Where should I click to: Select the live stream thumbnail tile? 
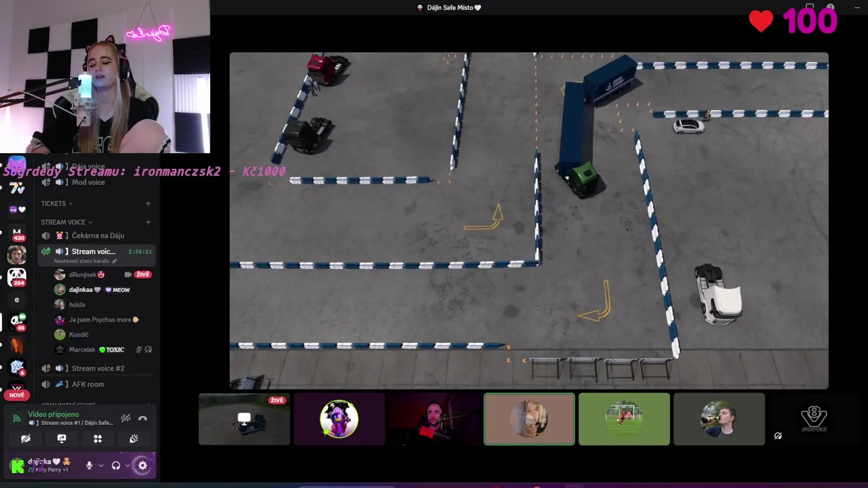244,419
